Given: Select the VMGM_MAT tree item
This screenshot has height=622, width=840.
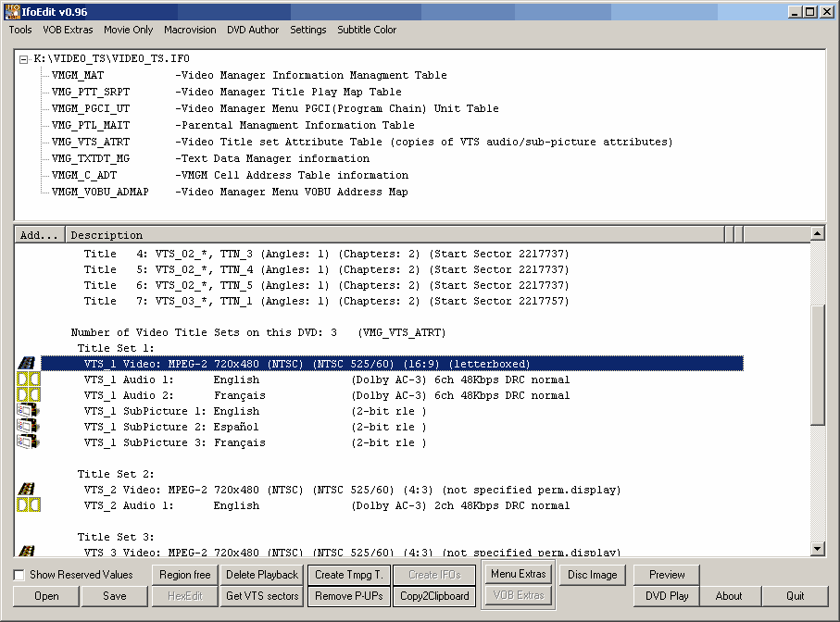Looking at the screenshot, I should 78,76.
